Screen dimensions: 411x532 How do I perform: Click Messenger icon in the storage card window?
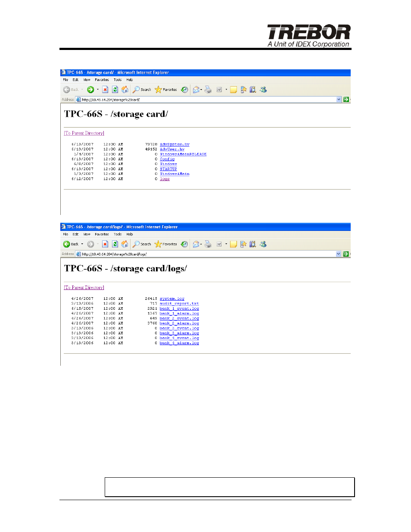coord(263,90)
